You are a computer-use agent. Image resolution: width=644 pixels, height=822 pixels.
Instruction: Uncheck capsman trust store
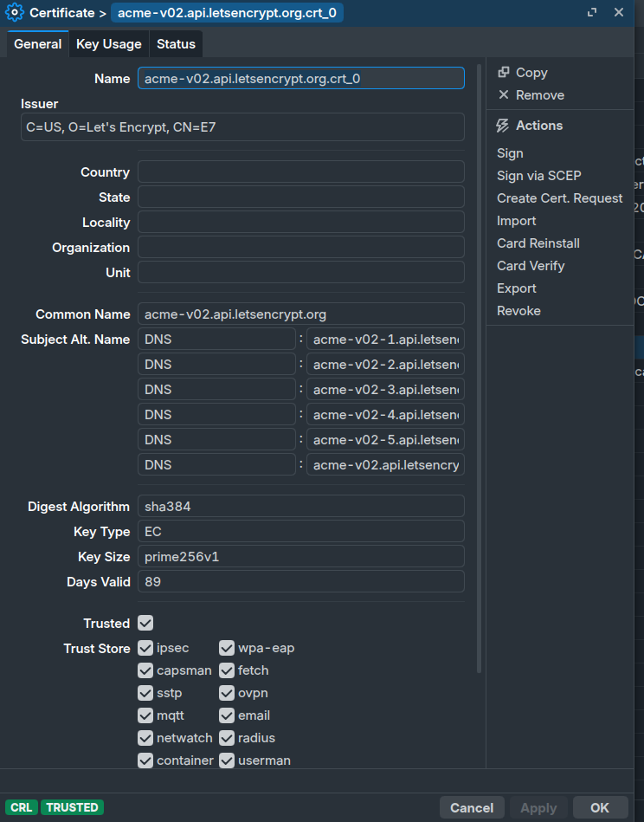pyautogui.click(x=145, y=670)
